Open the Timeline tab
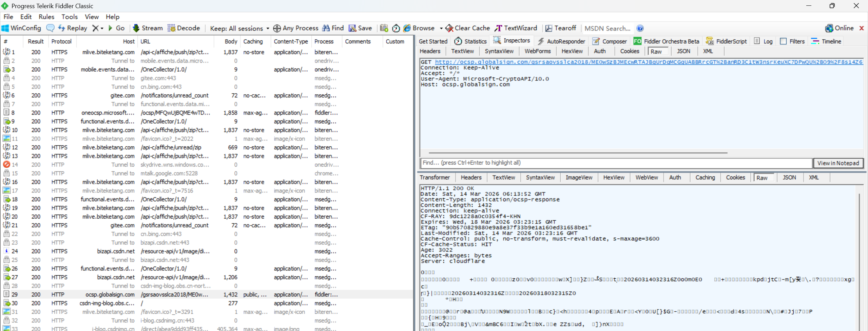This screenshot has height=331, width=868. [826, 41]
